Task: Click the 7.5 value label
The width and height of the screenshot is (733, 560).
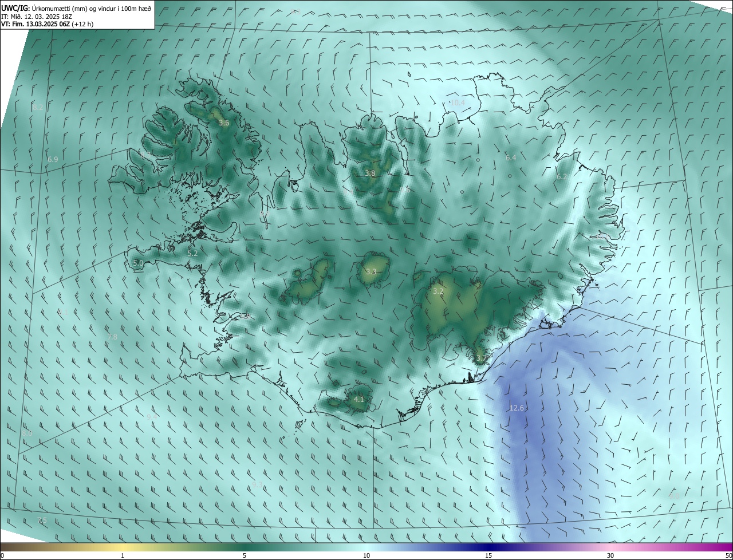Action: click(x=42, y=520)
